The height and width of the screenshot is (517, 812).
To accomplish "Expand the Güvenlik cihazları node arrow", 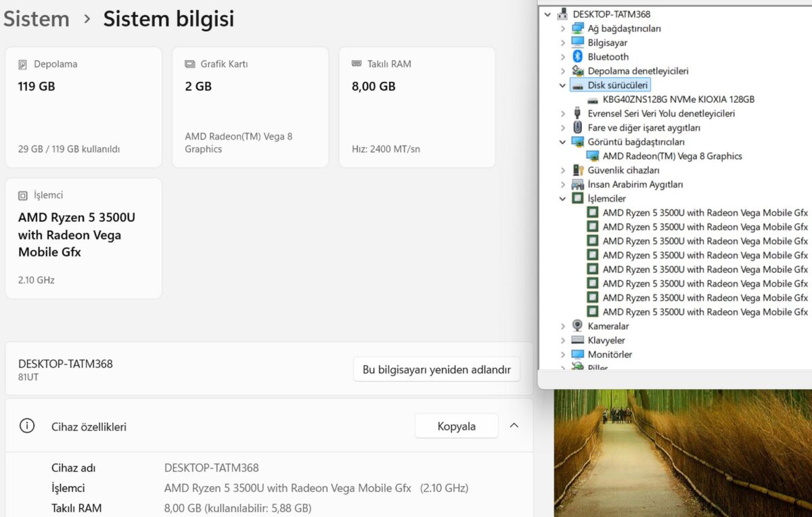I will click(x=562, y=170).
